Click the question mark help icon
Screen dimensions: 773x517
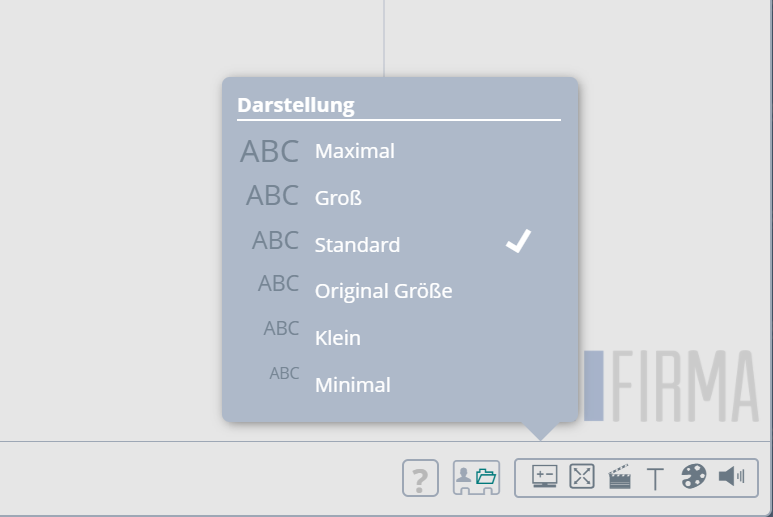(420, 479)
